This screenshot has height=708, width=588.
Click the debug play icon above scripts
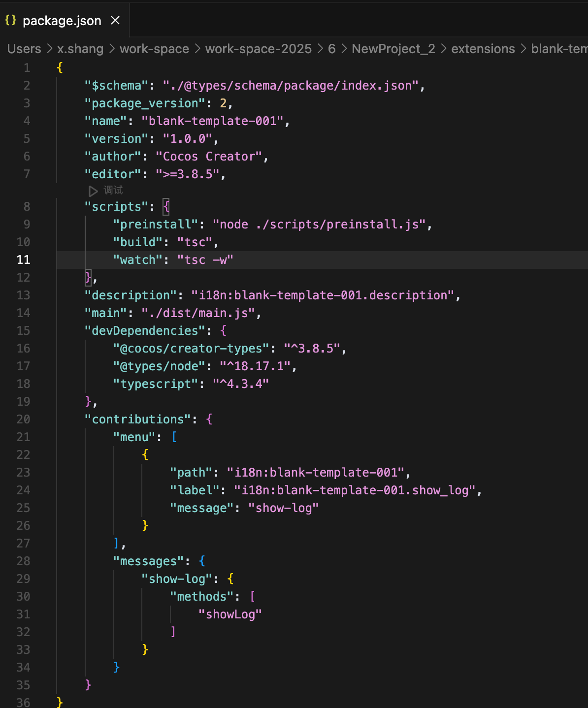point(93,191)
